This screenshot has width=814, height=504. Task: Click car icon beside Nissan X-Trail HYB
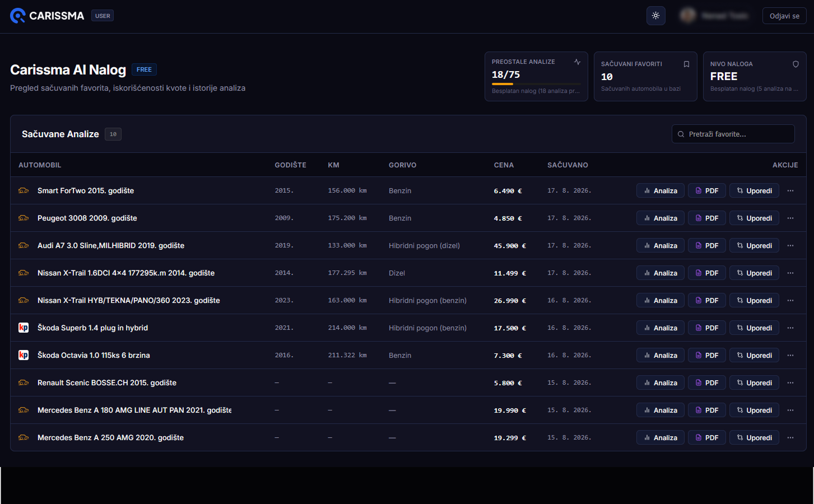tap(24, 301)
